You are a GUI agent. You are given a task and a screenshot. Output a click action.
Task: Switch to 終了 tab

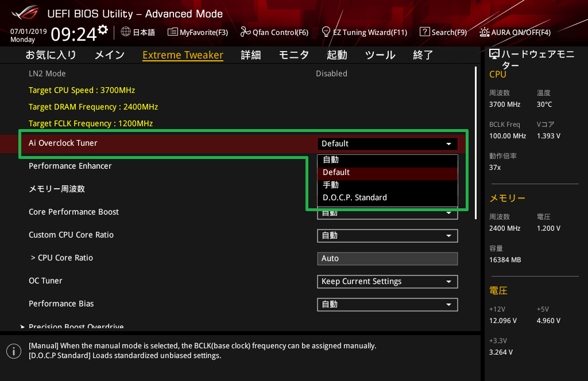[423, 55]
